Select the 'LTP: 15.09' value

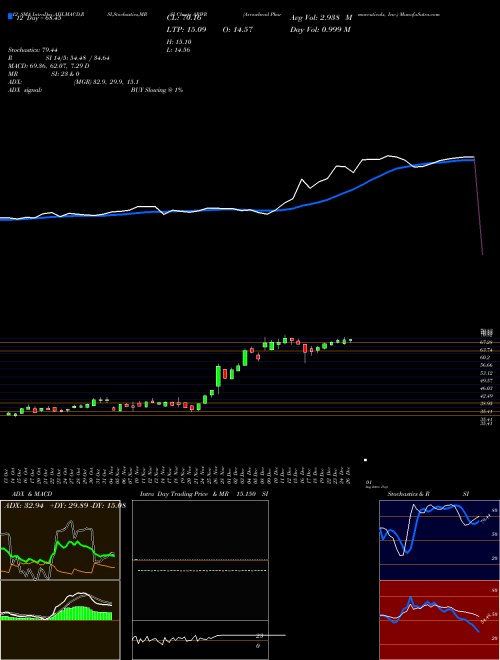pos(185,30)
